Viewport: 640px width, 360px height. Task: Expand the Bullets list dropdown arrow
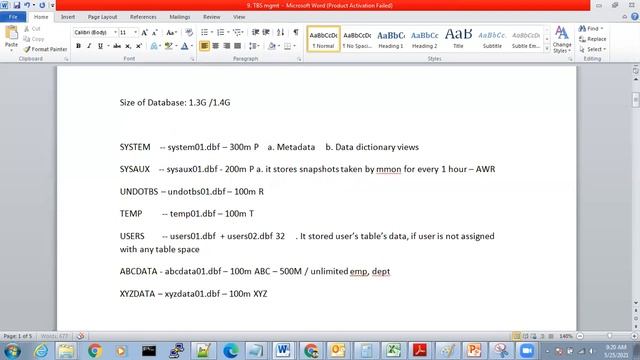pyautogui.click(x=212, y=32)
